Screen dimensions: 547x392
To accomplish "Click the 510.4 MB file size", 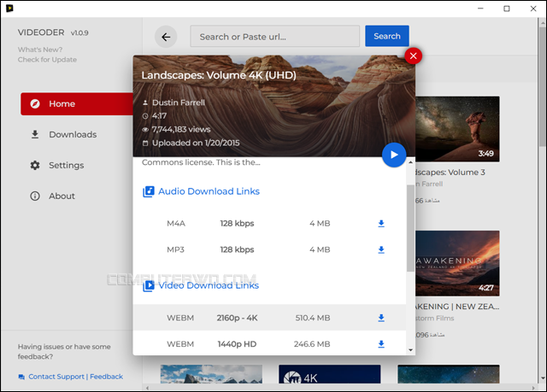I will click(x=313, y=318).
